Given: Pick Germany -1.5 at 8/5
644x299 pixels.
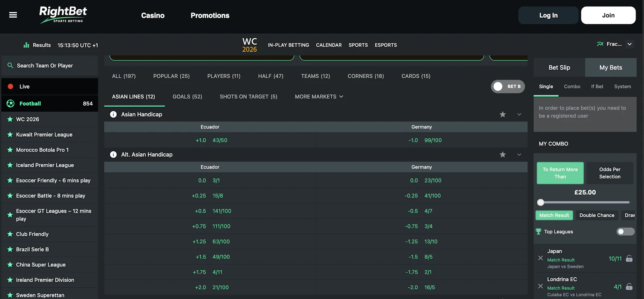Looking at the screenshot, I should pyautogui.click(x=422, y=257).
